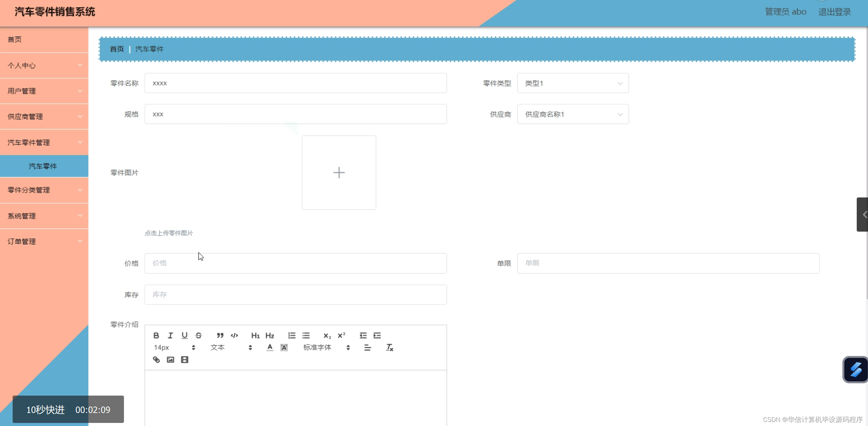Viewport: 868px width, 426px height.
Task: Insert a video into the editor
Action: coord(185,360)
